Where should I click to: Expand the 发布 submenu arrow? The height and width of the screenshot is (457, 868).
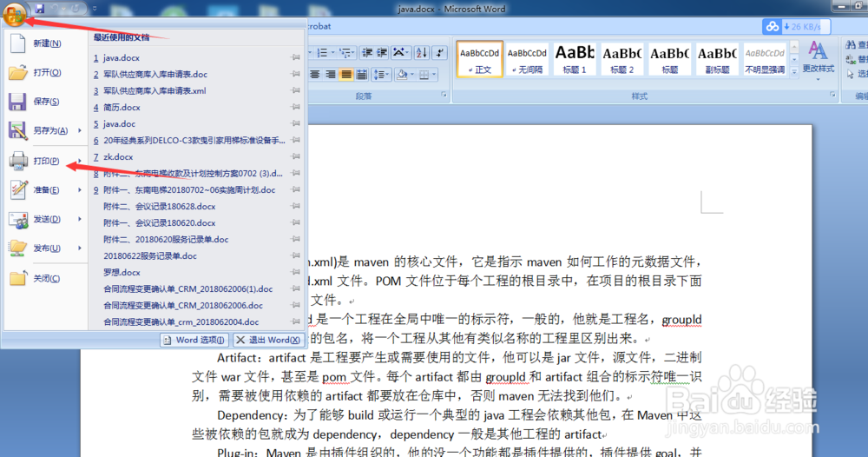[x=80, y=248]
